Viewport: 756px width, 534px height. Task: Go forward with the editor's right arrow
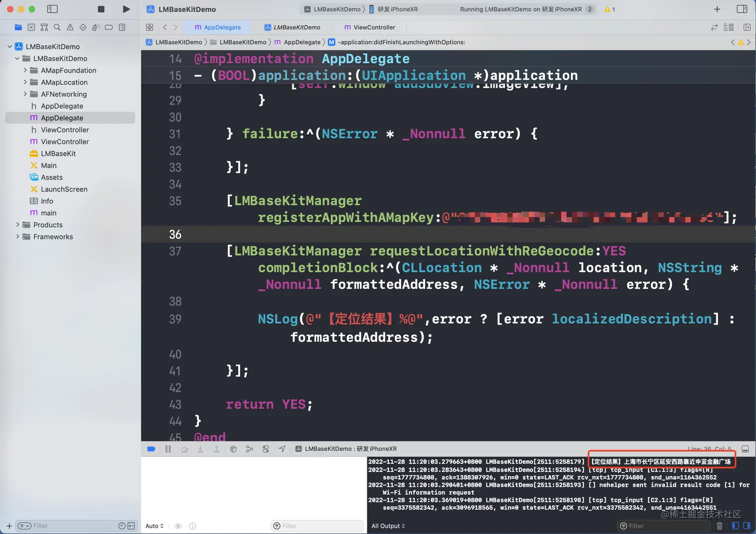(x=175, y=28)
